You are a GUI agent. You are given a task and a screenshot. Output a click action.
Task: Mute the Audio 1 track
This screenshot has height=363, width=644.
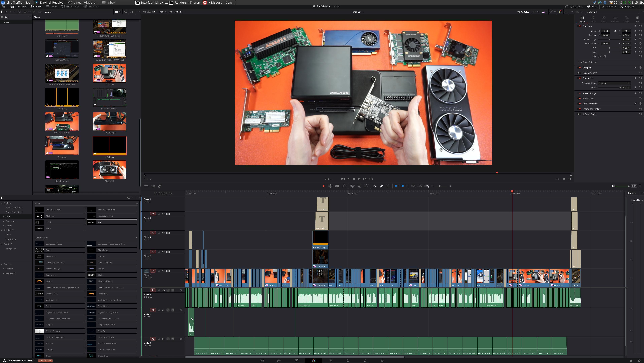point(173,290)
